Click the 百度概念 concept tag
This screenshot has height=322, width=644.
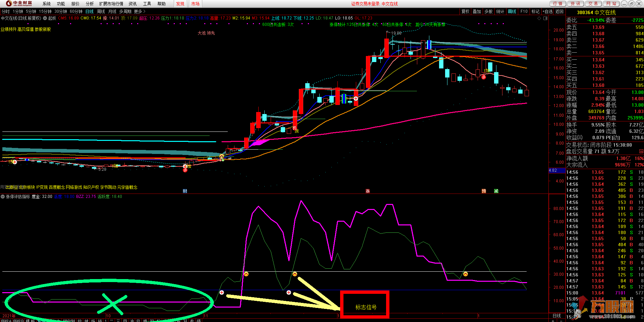pyautogui.click(x=57, y=187)
